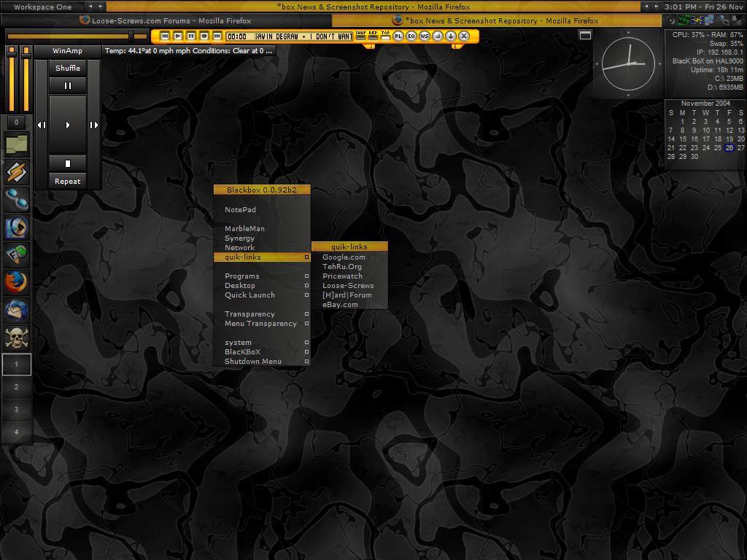Open the Pricewatch quick link

pos(349,276)
